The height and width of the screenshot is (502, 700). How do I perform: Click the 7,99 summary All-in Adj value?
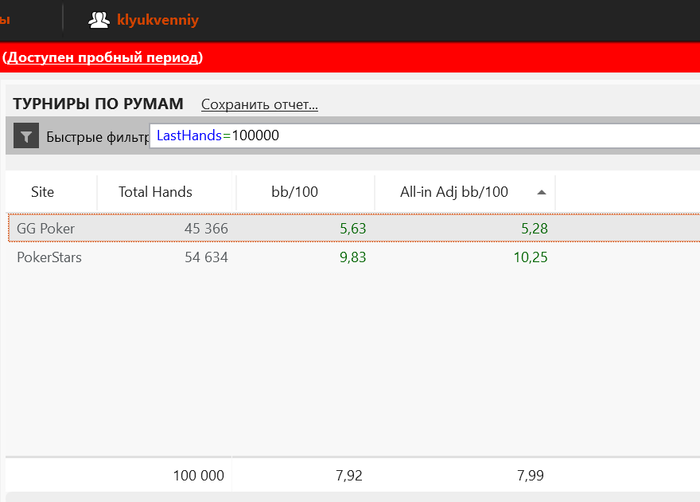(530, 476)
